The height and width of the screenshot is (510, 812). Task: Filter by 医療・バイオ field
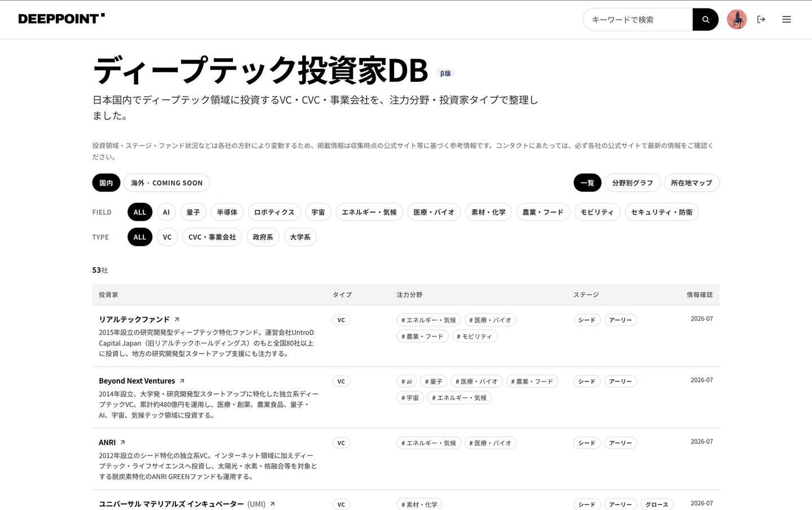(434, 212)
